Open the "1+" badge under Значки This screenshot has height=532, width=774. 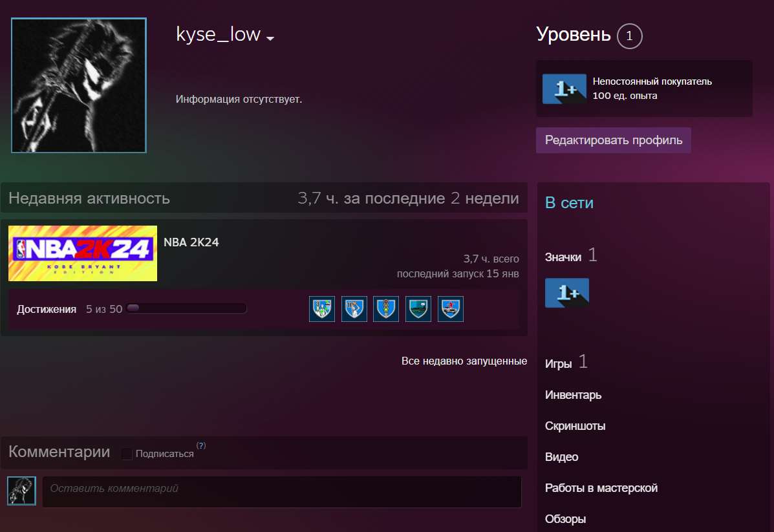coord(566,292)
